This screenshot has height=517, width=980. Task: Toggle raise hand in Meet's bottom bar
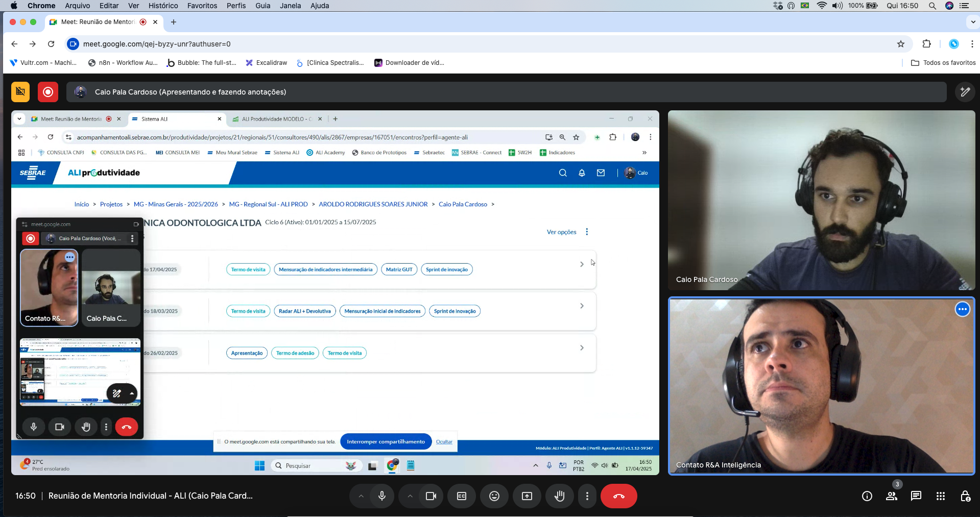[x=560, y=496]
